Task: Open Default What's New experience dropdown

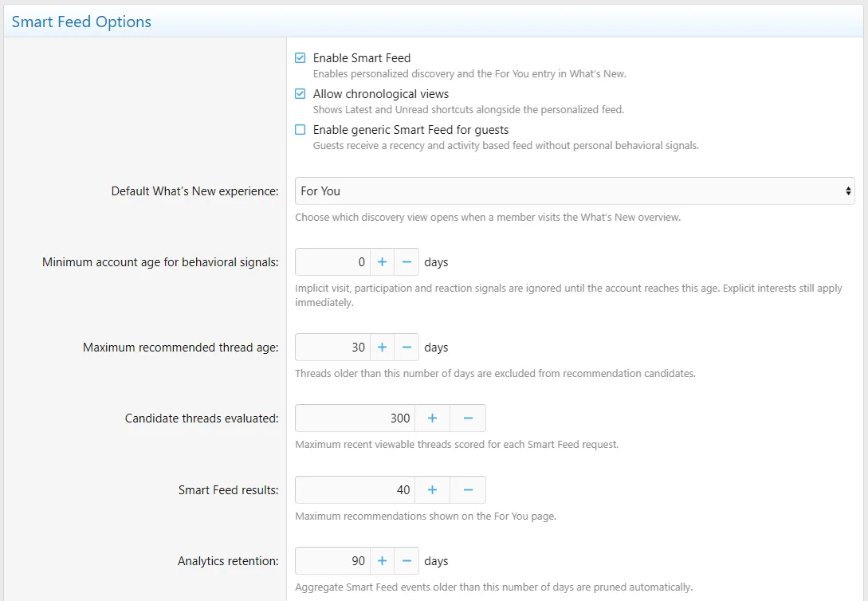Action: [x=575, y=191]
